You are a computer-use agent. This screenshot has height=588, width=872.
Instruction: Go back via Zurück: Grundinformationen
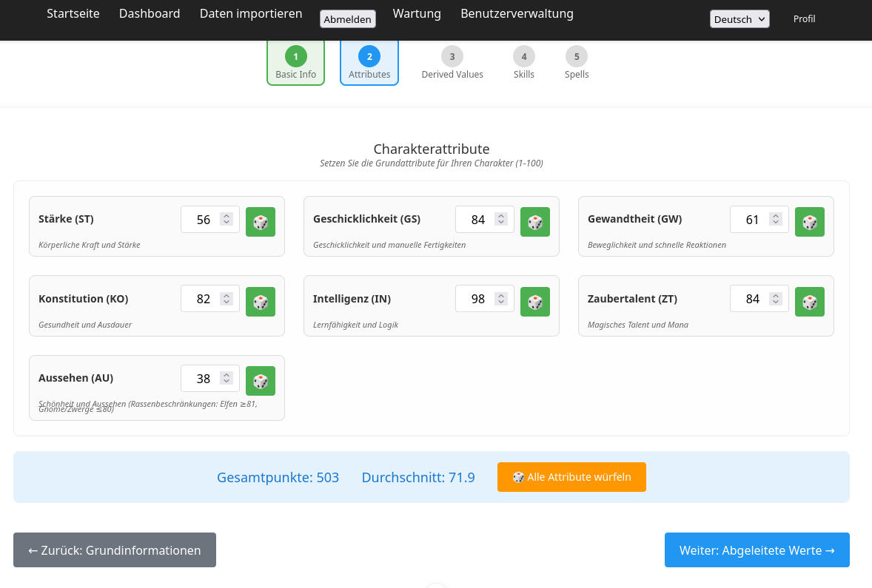point(115,550)
